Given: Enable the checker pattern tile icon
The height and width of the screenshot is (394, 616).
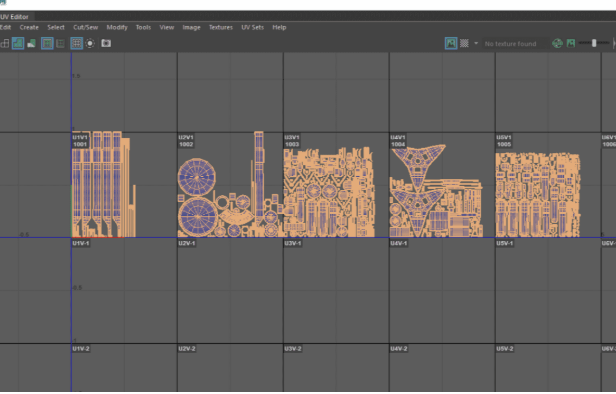Looking at the screenshot, I should click(464, 43).
